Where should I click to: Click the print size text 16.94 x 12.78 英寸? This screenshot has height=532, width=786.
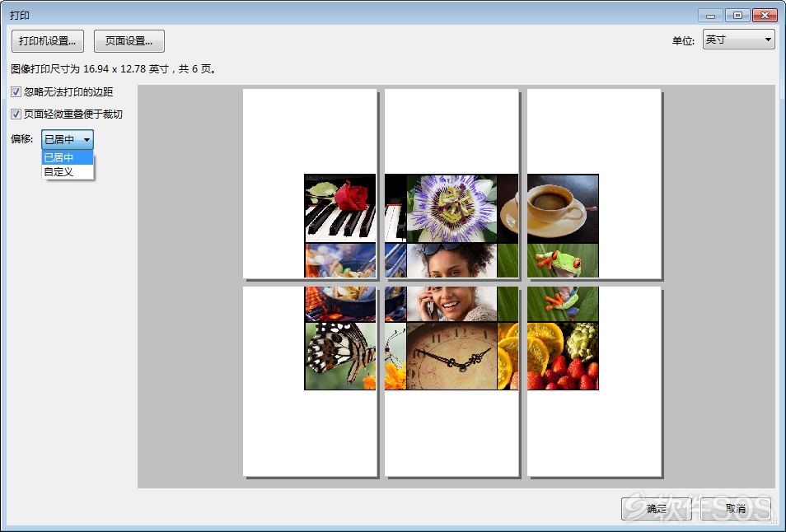(x=126, y=68)
